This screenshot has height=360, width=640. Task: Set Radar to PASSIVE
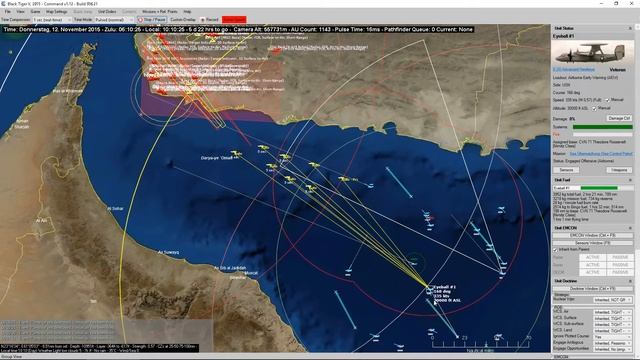pyautogui.click(x=620, y=258)
